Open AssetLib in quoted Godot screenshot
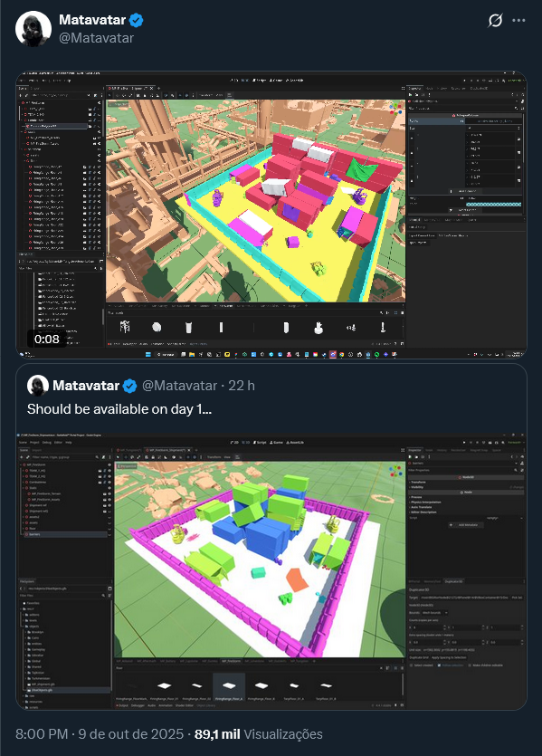542x756 pixels. [x=295, y=442]
